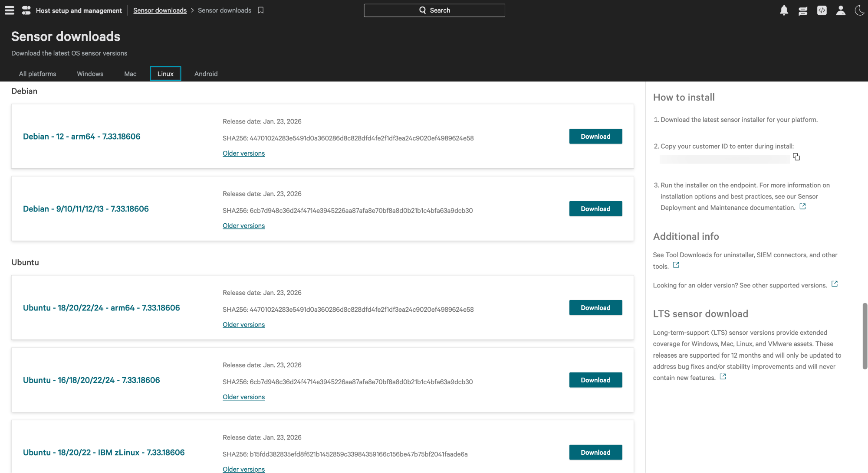Switch to the Android tab

[x=206, y=74]
